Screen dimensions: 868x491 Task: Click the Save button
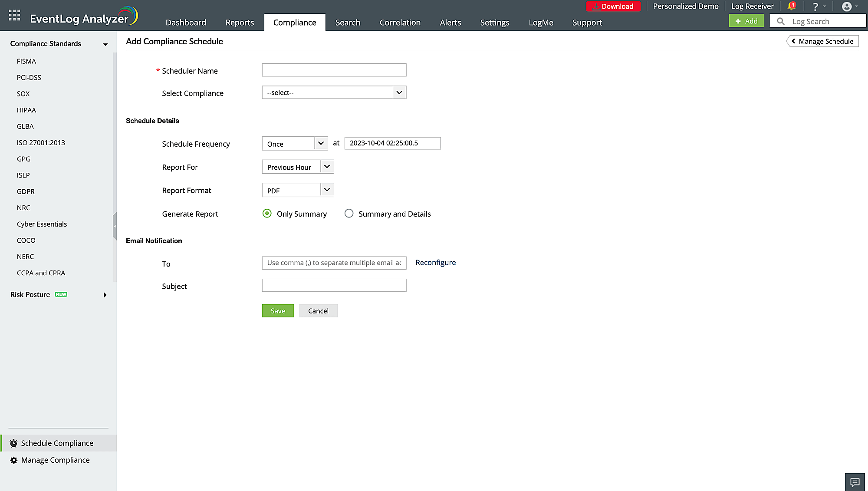278,310
